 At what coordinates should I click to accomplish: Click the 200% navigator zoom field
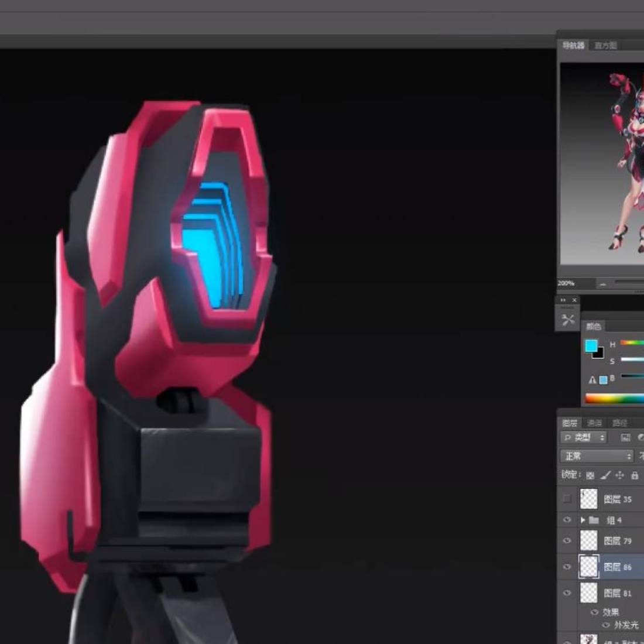(576, 283)
